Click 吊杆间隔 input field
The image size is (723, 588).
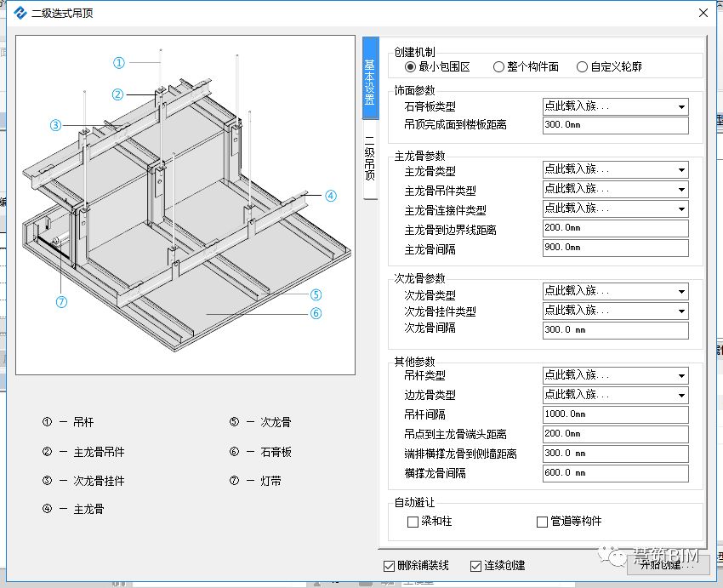[x=616, y=414]
